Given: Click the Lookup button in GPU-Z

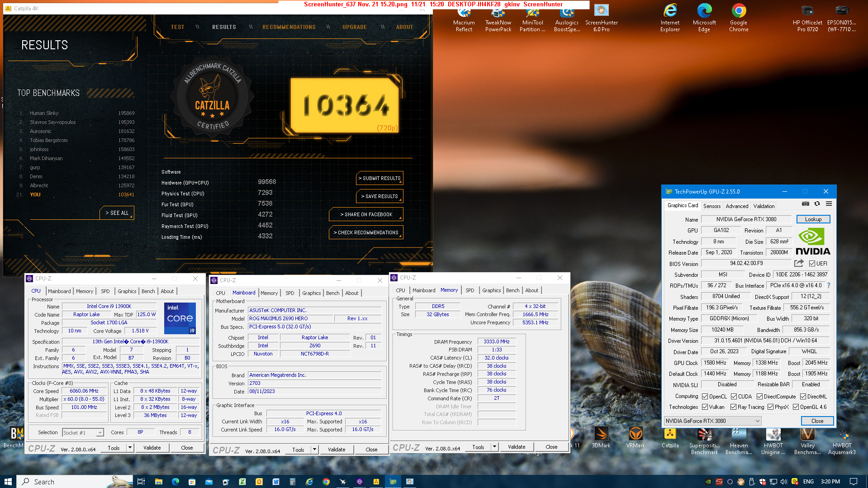Looking at the screenshot, I should coord(813,219).
